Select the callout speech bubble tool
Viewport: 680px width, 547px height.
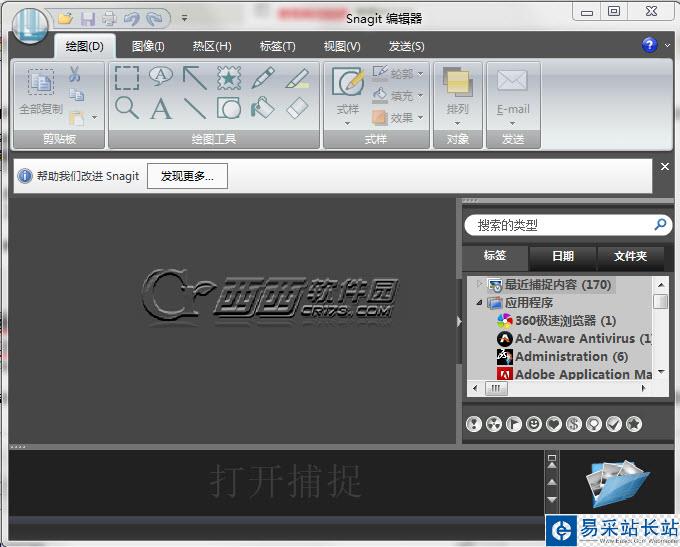tap(161, 77)
